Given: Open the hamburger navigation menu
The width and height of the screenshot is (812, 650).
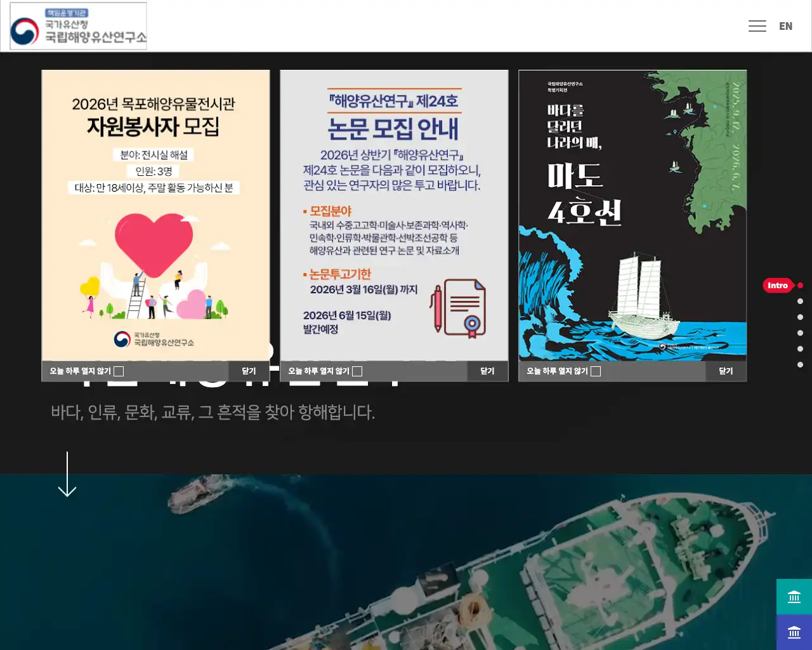Looking at the screenshot, I should click(757, 25).
